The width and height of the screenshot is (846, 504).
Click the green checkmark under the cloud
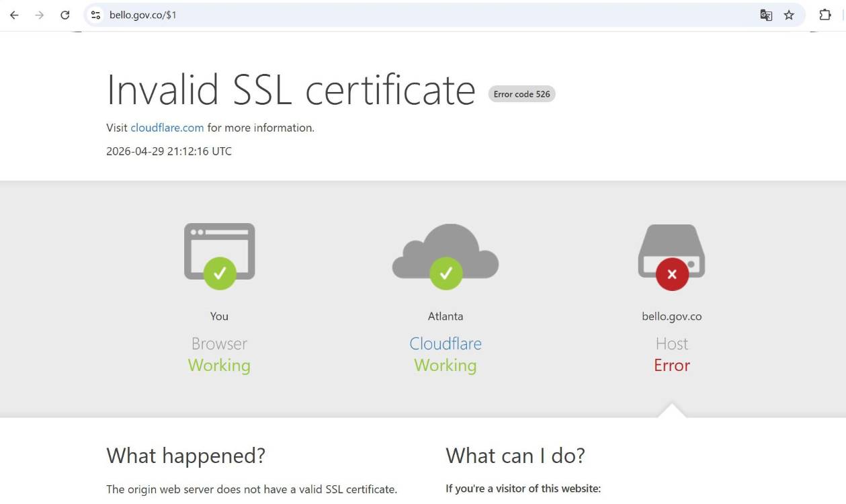pyautogui.click(x=446, y=274)
